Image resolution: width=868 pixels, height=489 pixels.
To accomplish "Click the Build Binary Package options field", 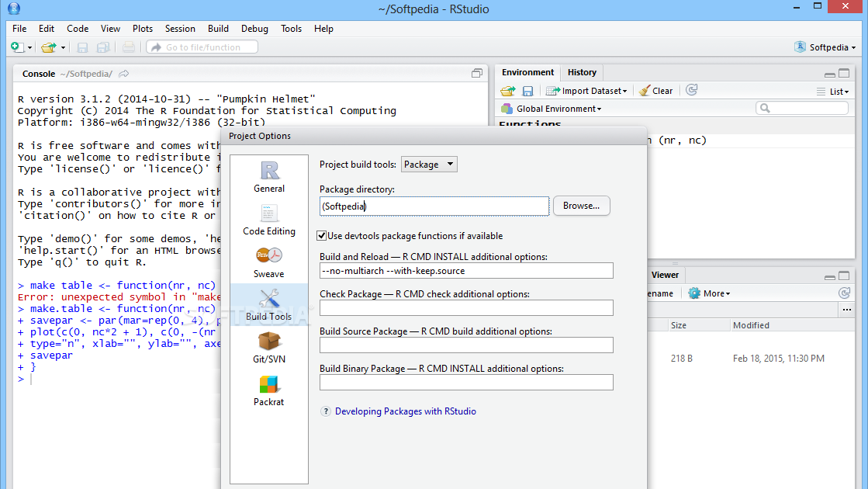I will click(466, 382).
